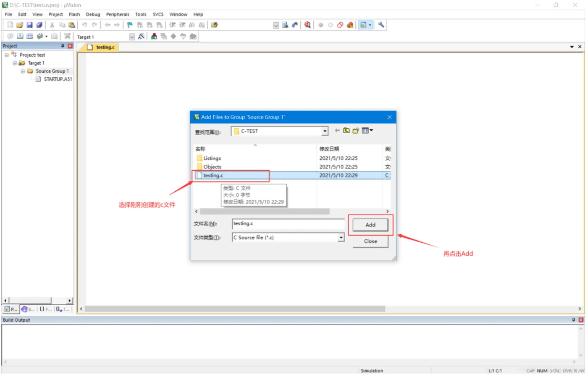
Task: Click the file name input field
Action: [x=288, y=224]
